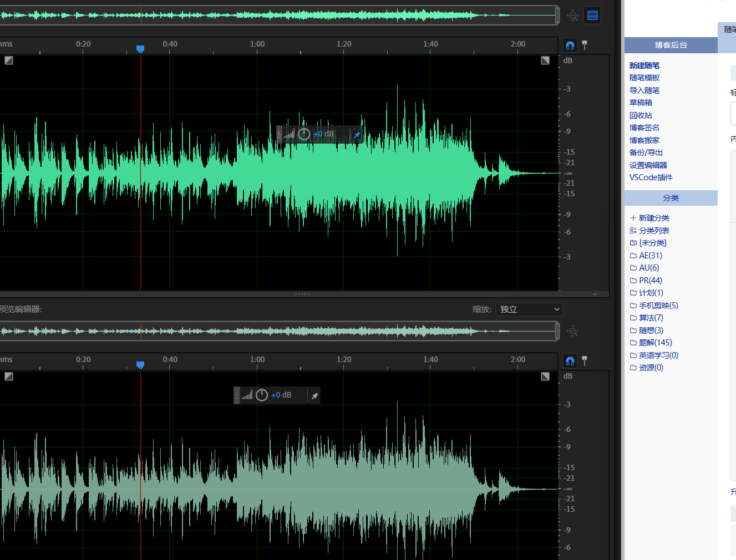Toggle the blue preview editor panel button
The width and height of the screenshot is (736, 560).
(x=592, y=16)
